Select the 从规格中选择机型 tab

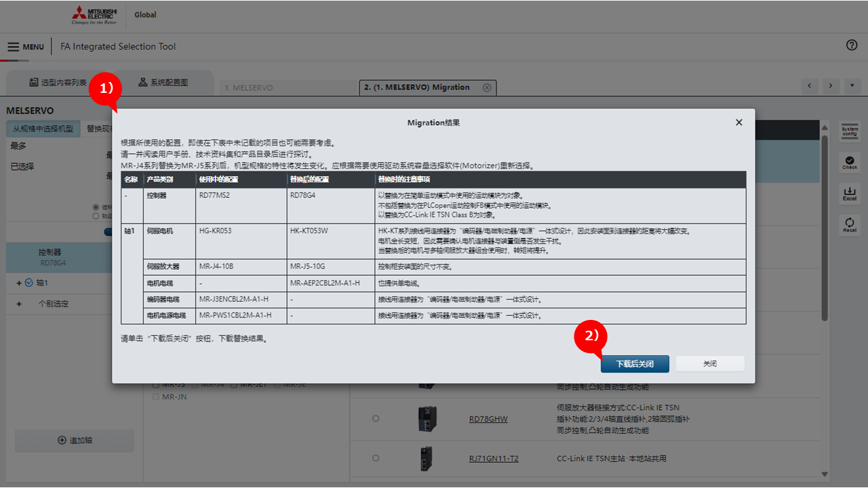tap(43, 129)
